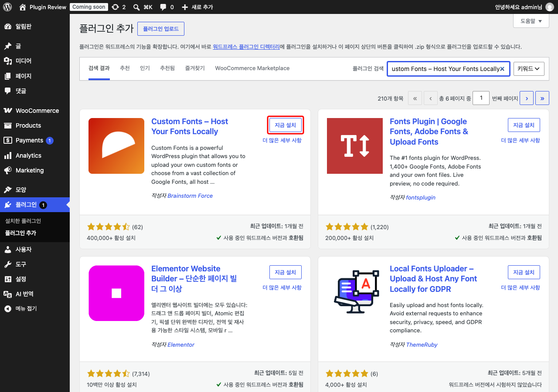Open the 댓글 icon in sidebar
Screen dimensions: 558x392
point(8,91)
